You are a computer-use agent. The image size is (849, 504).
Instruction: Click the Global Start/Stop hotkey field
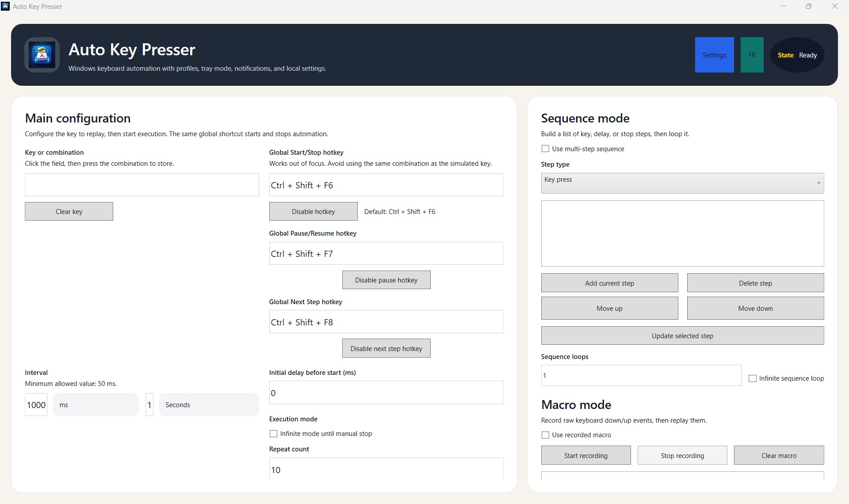pyautogui.click(x=386, y=185)
